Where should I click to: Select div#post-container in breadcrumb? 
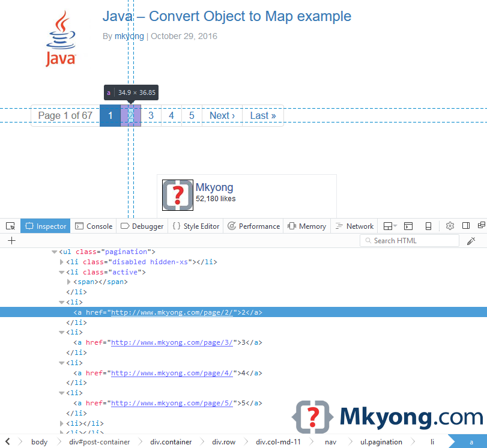pyautogui.click(x=100, y=442)
